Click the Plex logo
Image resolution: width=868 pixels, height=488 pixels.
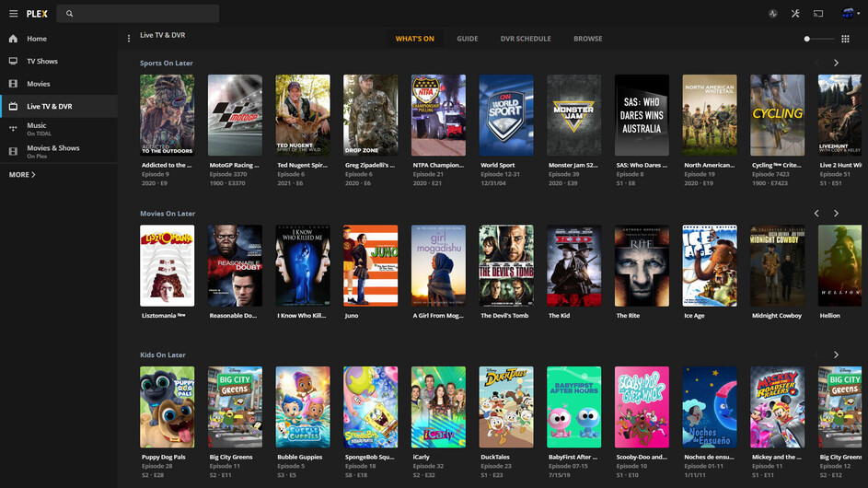[x=37, y=14]
